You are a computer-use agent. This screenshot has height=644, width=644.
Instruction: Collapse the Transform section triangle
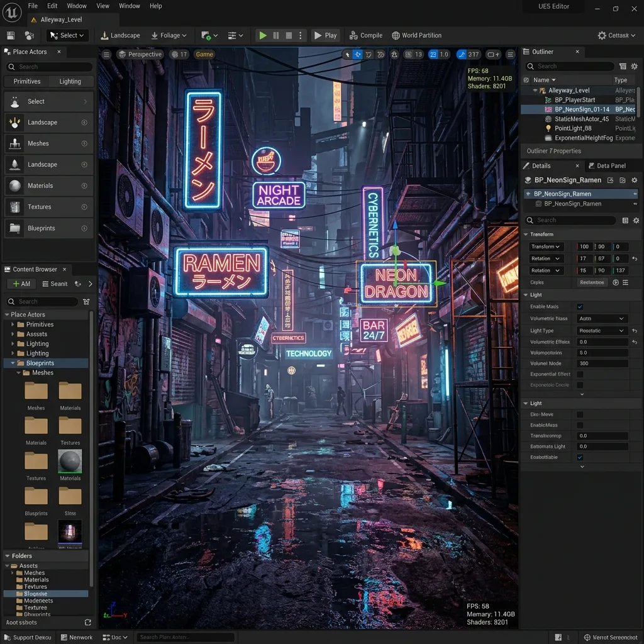[525, 235]
